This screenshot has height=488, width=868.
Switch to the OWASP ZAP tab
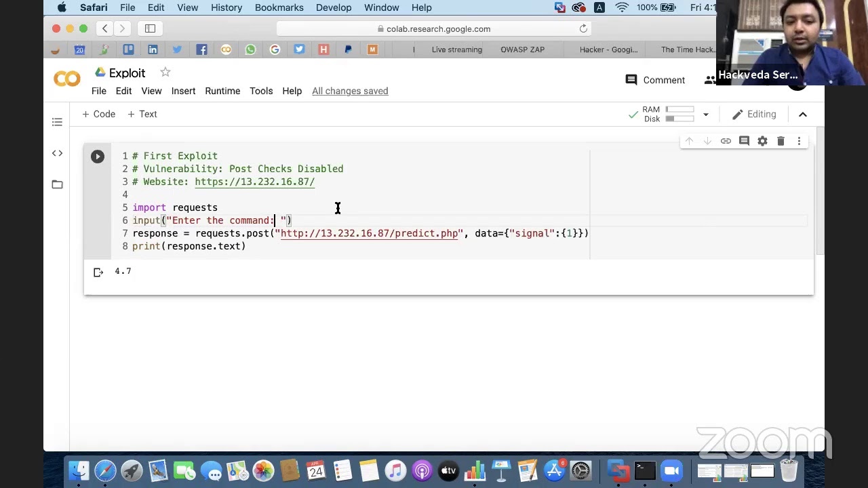pyautogui.click(x=522, y=49)
